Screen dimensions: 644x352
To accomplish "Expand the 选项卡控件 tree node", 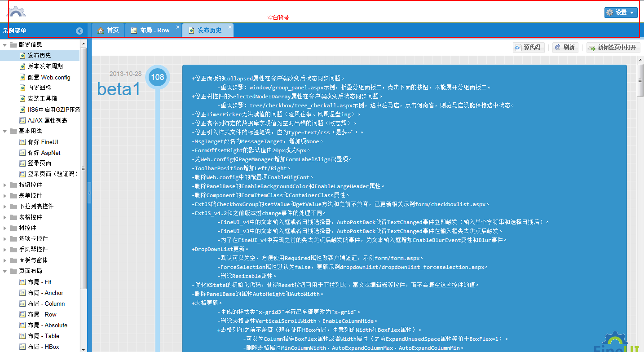I will (5, 238).
